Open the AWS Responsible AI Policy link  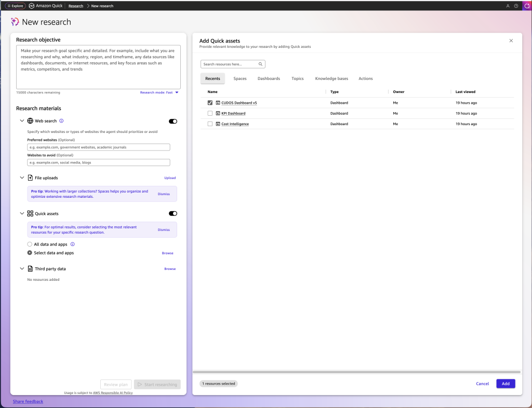(x=113, y=393)
